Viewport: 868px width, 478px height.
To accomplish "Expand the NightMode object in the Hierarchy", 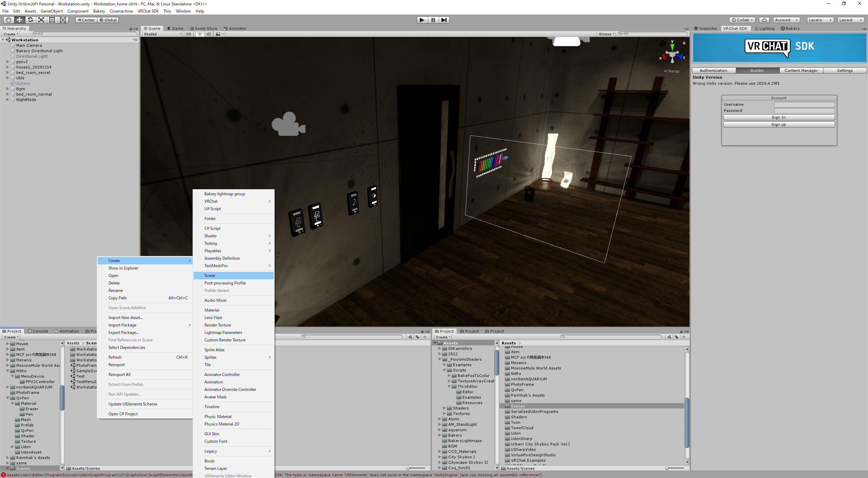I will point(7,100).
